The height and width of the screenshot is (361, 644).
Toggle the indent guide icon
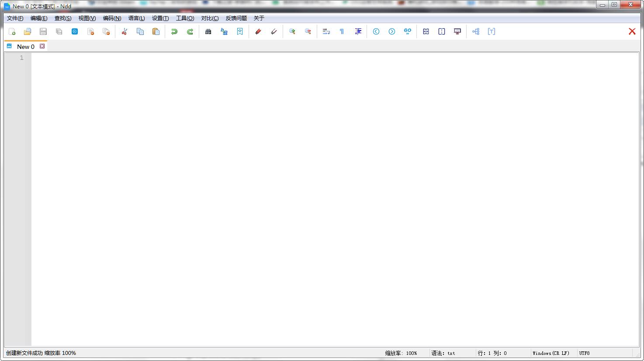(x=358, y=31)
